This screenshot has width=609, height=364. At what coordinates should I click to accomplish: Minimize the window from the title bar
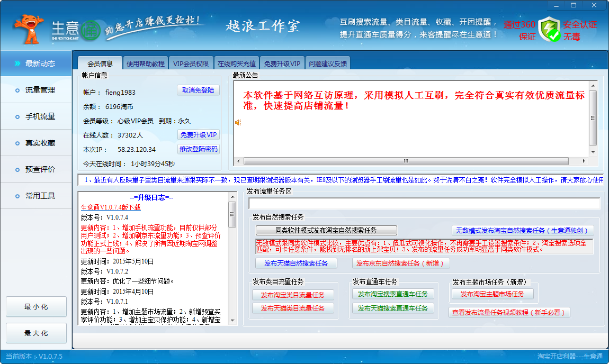point(556,5)
